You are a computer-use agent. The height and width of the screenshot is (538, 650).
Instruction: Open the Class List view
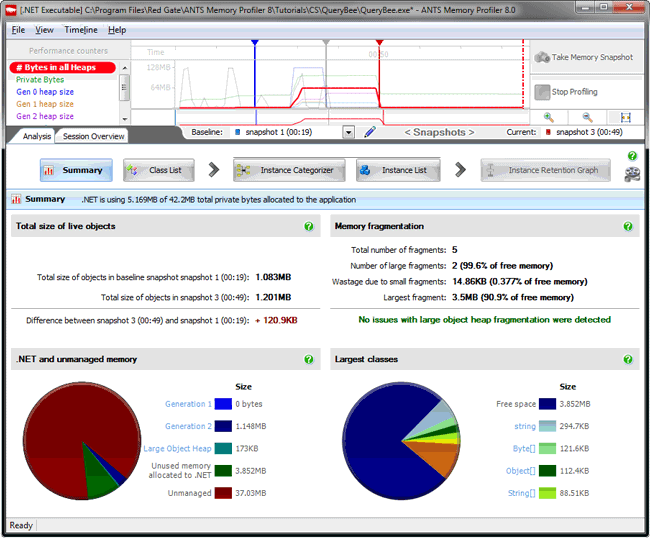point(158,170)
